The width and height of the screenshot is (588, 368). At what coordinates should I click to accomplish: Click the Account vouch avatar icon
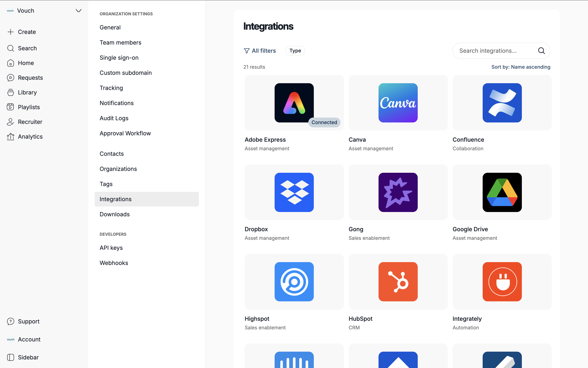click(10, 339)
